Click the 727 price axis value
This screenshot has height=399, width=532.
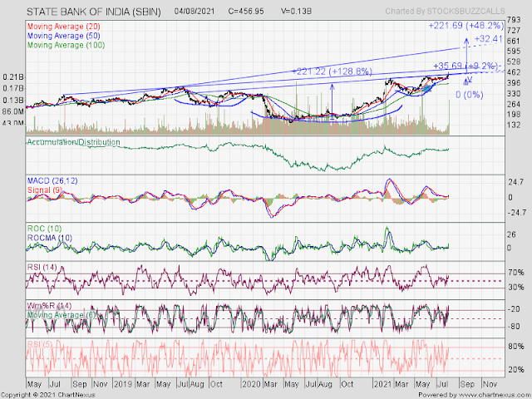click(513, 31)
